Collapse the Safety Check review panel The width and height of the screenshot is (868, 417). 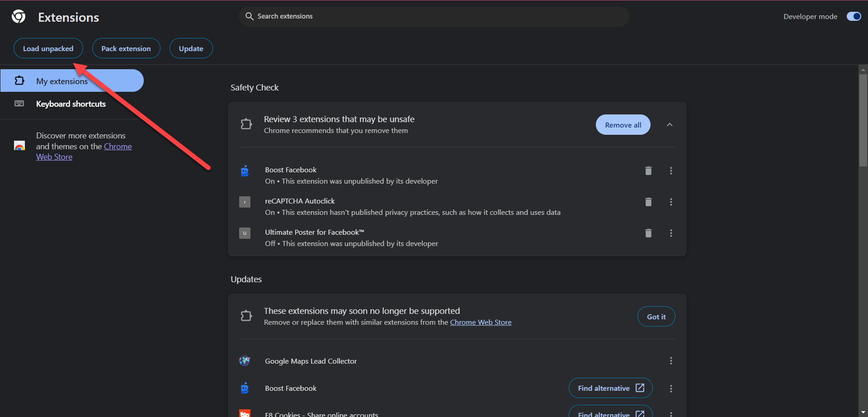point(670,125)
